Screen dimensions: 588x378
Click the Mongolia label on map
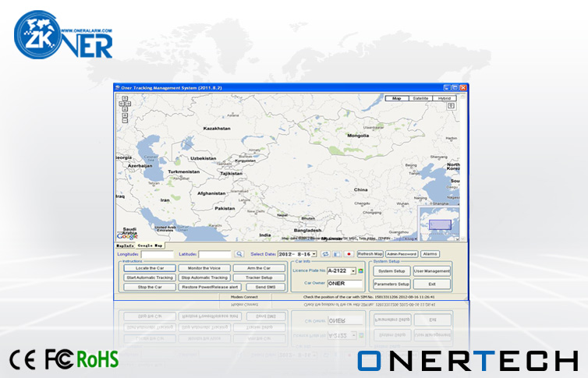358,136
